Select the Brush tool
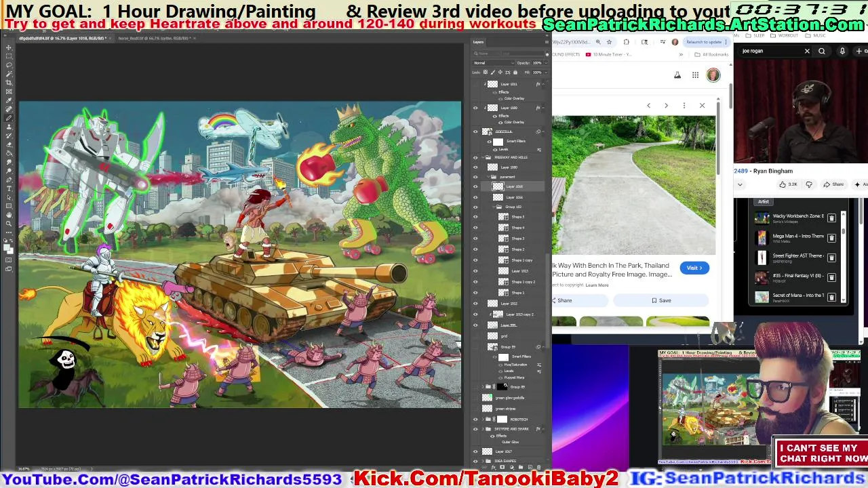Viewport: 868px width, 488px height. [9, 117]
